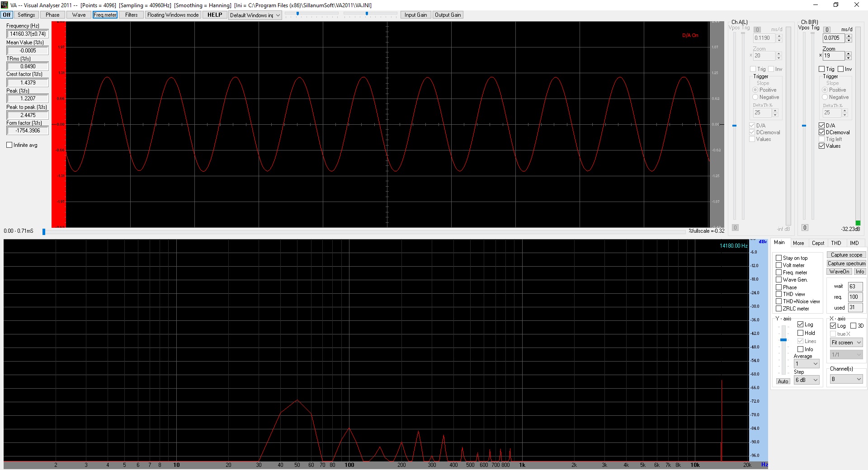Click the Y-axis vertical slider handle
This screenshot has height=470, width=868.
[783, 340]
